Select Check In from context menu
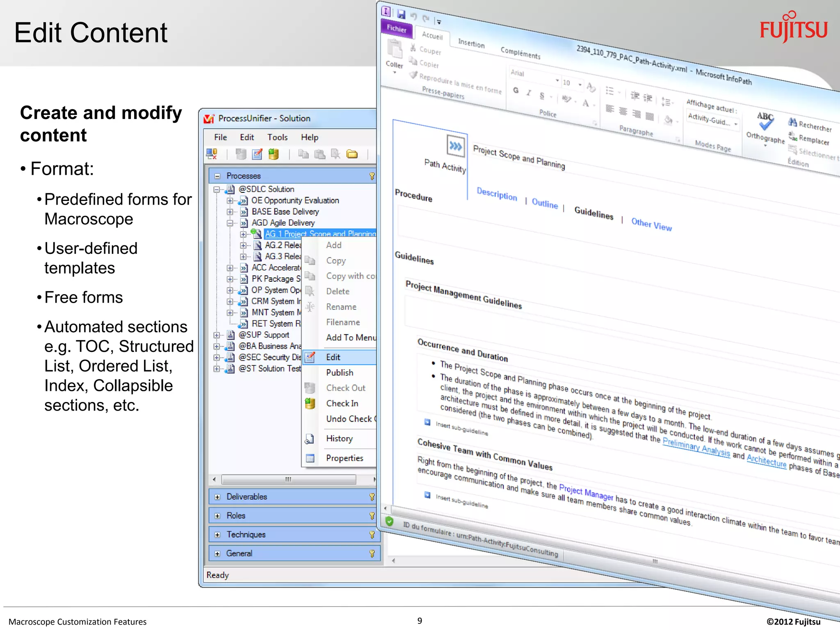The width and height of the screenshot is (840, 630). 342,404
